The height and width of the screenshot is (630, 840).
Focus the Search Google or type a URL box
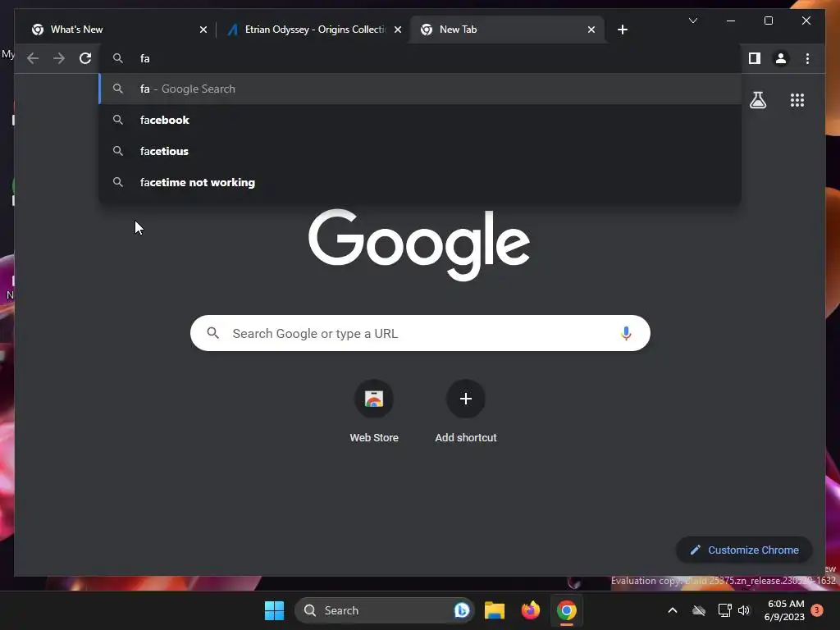[420, 333]
